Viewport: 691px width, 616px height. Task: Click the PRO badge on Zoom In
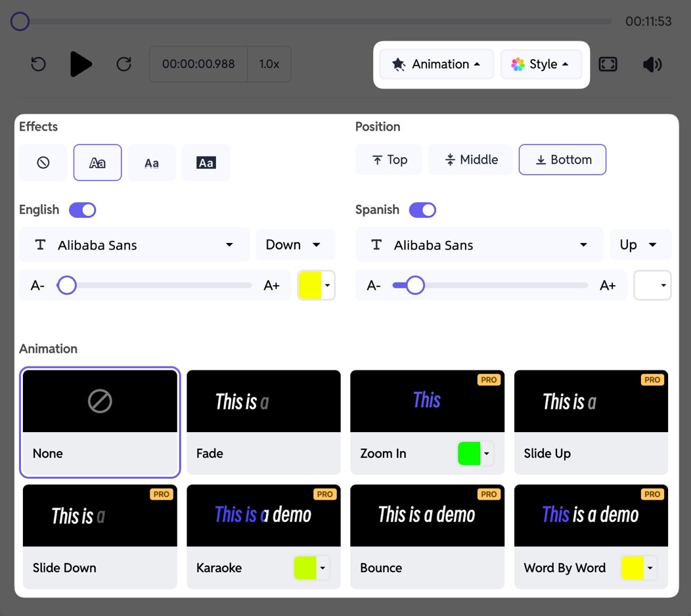tap(489, 380)
